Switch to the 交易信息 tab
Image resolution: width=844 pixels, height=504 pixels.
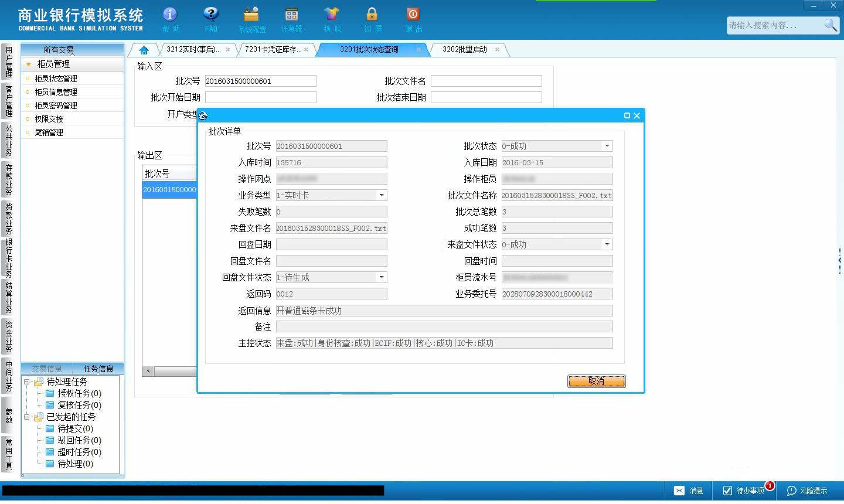click(x=47, y=369)
